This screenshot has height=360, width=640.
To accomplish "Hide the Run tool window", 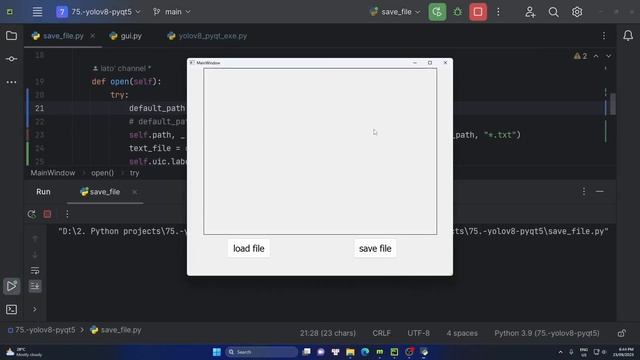I will point(600,191).
